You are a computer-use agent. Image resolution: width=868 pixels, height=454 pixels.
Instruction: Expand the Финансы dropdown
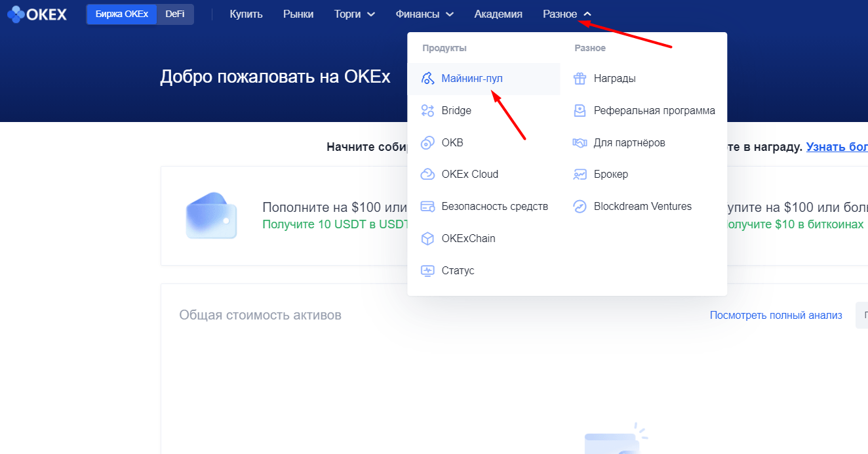[425, 14]
